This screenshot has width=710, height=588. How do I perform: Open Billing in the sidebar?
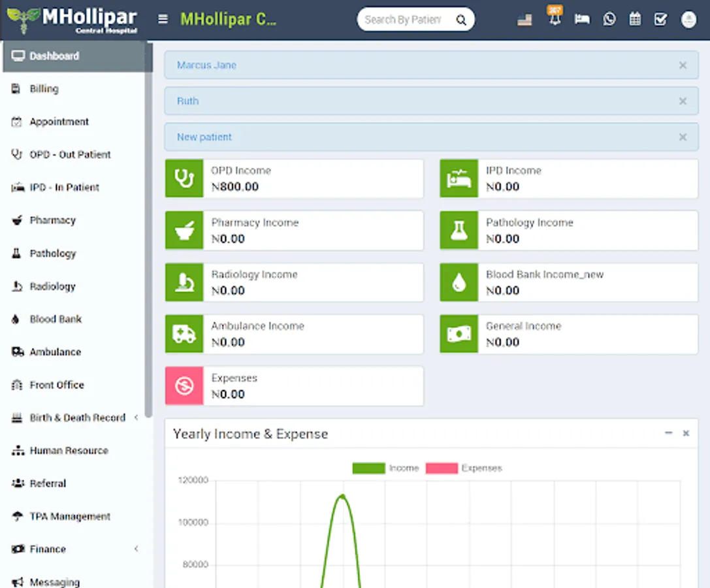pyautogui.click(x=74, y=89)
